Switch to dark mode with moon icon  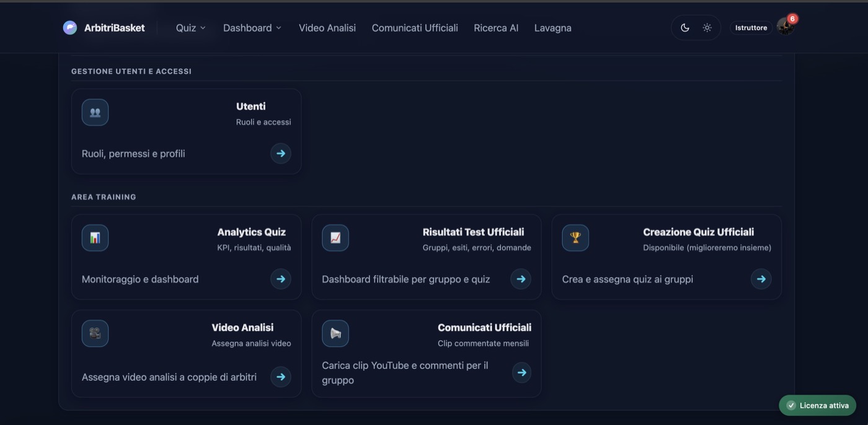pyautogui.click(x=685, y=28)
